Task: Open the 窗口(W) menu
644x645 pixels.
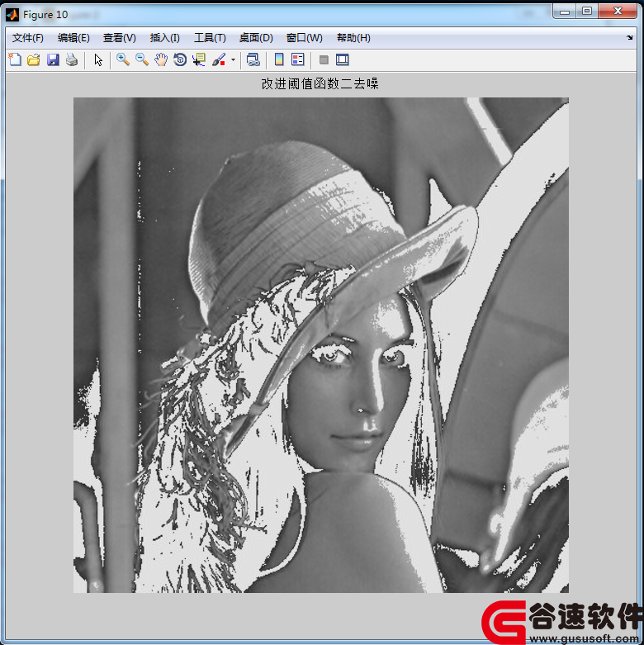Action: click(x=304, y=38)
